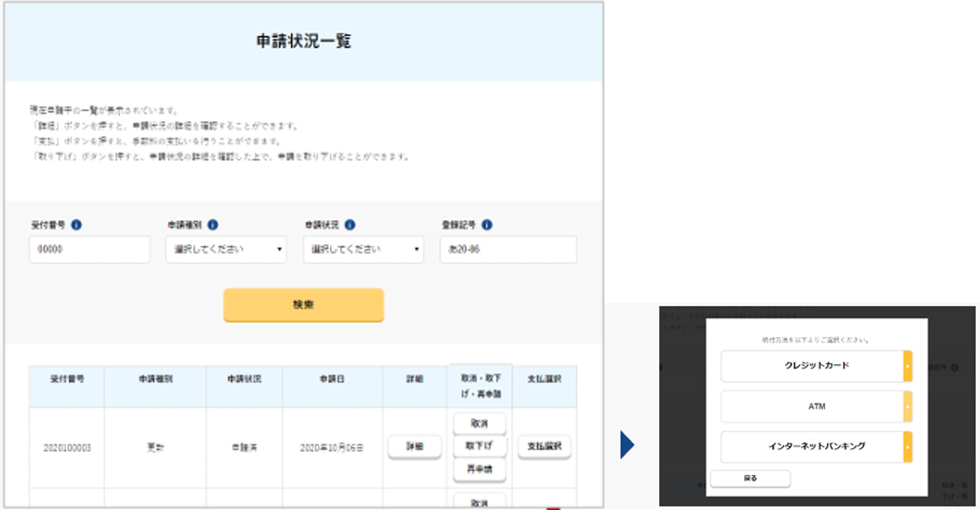This screenshot has width=980, height=510.
Task: Click yellow arrow on ATM option
Action: click(908, 406)
